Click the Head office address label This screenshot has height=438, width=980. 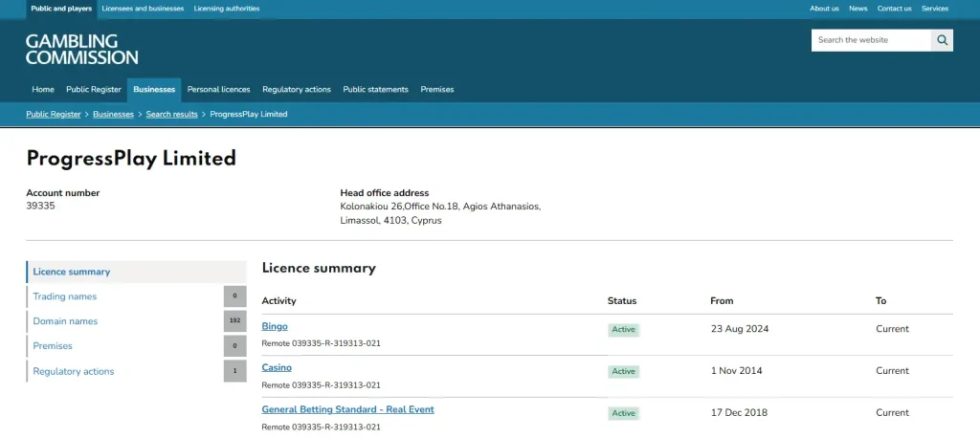(385, 193)
